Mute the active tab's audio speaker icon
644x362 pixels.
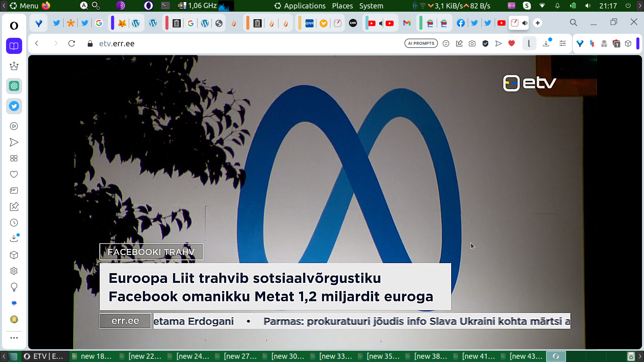point(525,23)
